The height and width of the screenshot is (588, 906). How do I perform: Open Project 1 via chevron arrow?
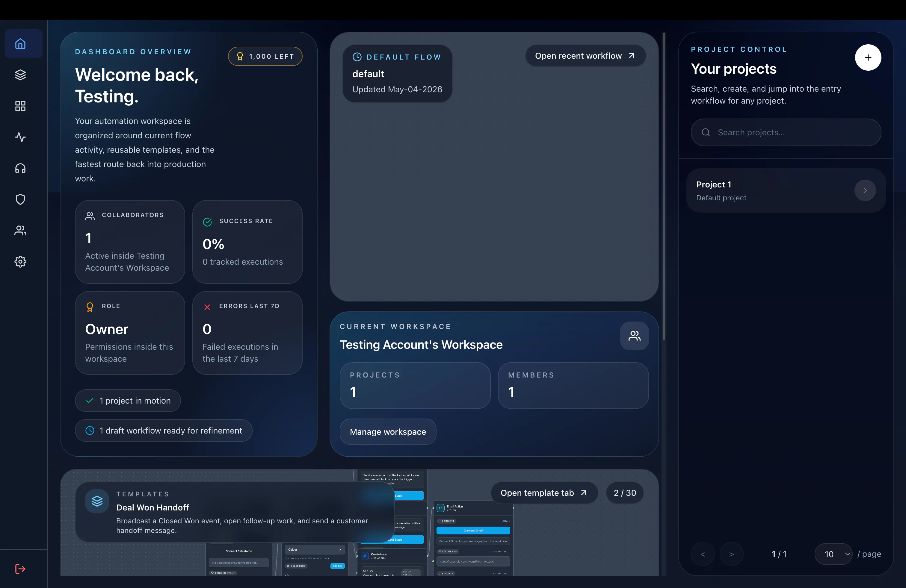pyautogui.click(x=865, y=190)
